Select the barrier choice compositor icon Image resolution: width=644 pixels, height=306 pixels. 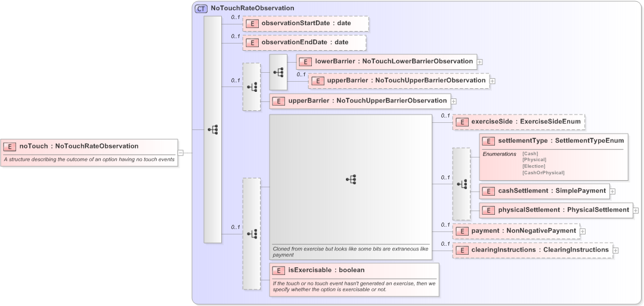pos(252,86)
